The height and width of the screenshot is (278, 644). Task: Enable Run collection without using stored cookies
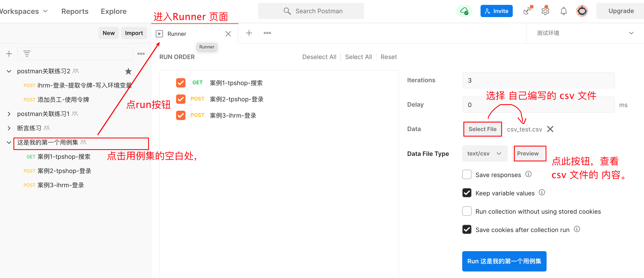click(x=467, y=211)
